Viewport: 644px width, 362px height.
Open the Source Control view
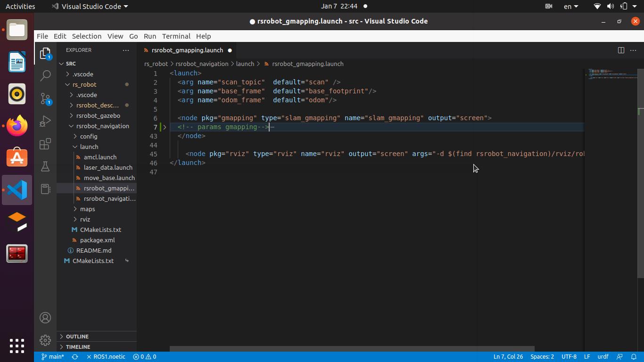pyautogui.click(x=45, y=98)
